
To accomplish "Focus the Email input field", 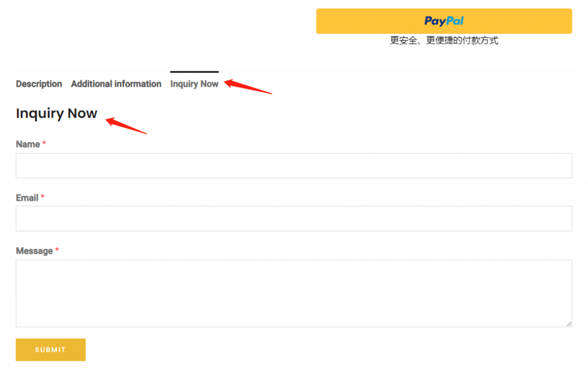I will click(x=294, y=218).
